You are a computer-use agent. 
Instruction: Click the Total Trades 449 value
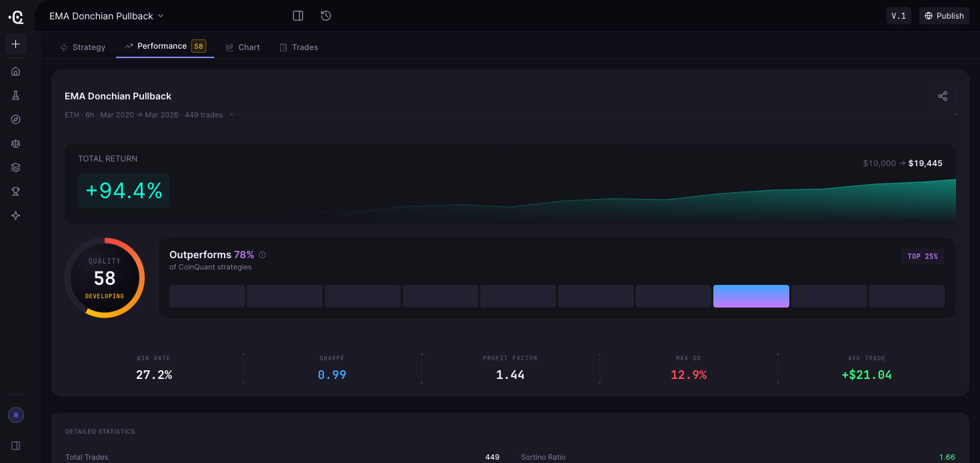point(492,457)
